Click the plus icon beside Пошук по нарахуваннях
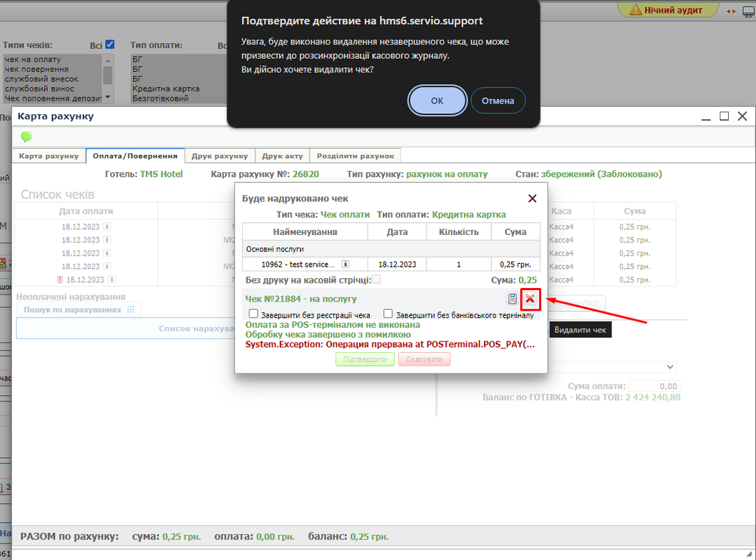The height and width of the screenshot is (560, 756). pyautogui.click(x=130, y=310)
